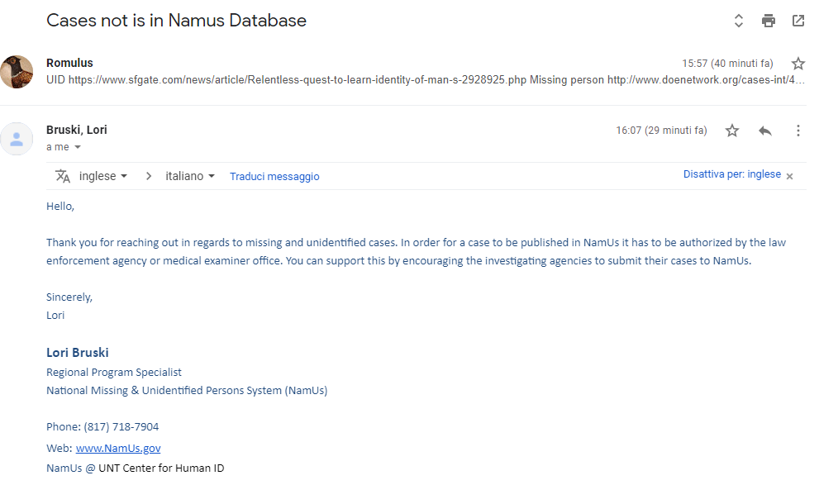Image resolution: width=819 pixels, height=504 pixels.
Task: Print the whole email conversation
Action: point(769,21)
